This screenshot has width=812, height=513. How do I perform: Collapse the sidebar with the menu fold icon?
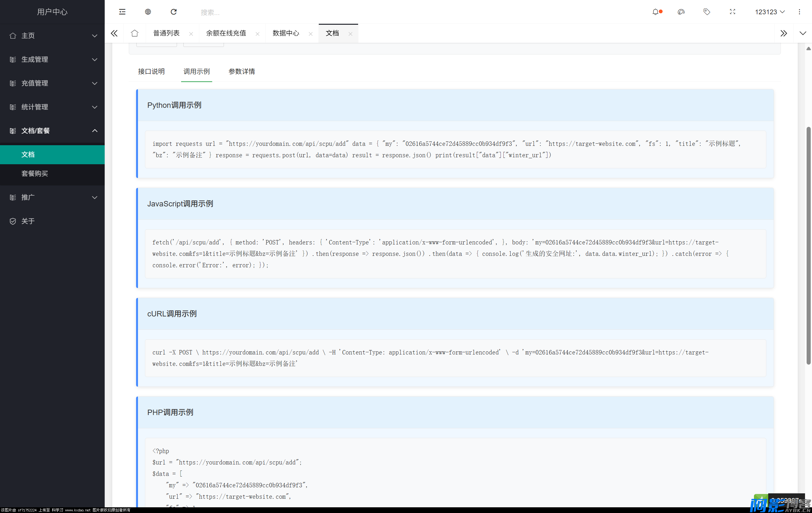pyautogui.click(x=122, y=12)
